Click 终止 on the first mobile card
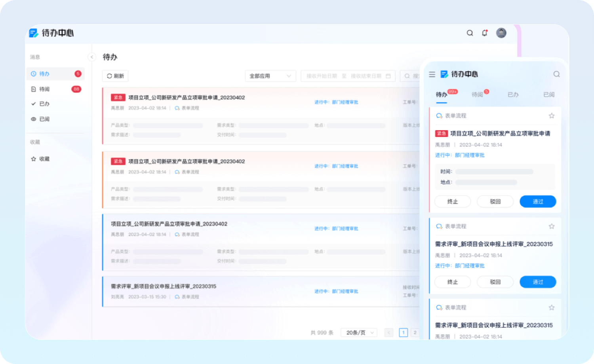The height and width of the screenshot is (364, 594). point(453,202)
